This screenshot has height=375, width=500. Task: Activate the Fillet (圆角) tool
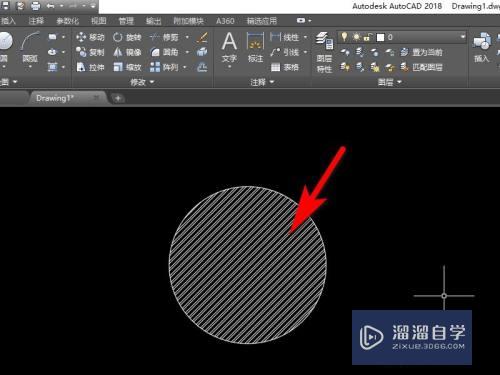(x=164, y=52)
